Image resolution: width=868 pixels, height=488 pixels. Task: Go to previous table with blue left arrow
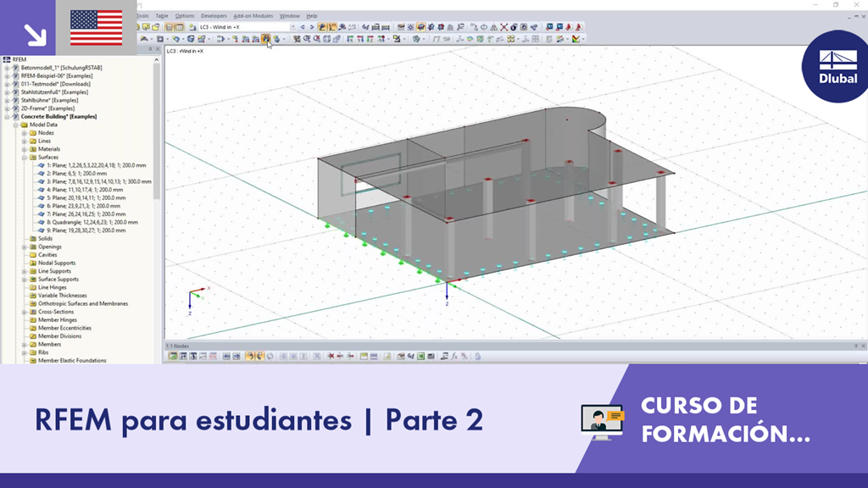pyautogui.click(x=226, y=357)
